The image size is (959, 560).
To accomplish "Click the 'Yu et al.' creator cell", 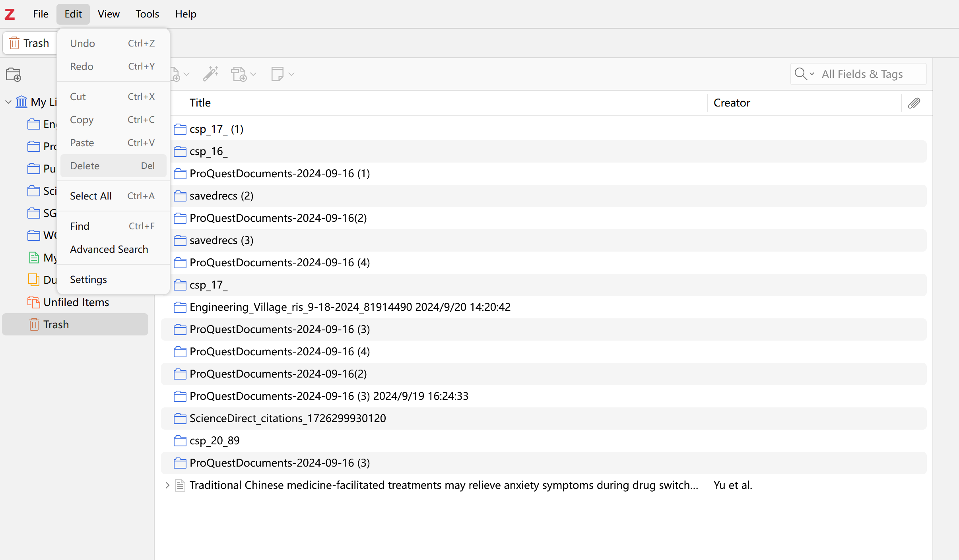I will point(733,485).
